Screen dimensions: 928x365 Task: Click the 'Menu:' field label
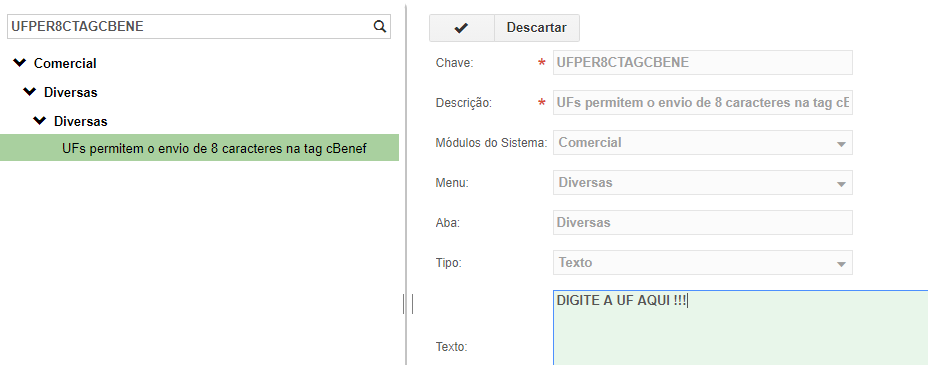pos(452,183)
